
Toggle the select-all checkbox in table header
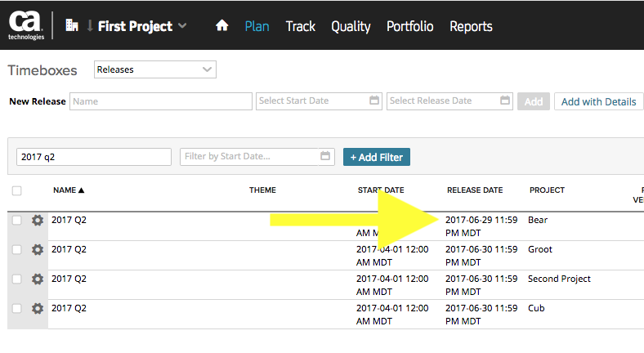click(17, 191)
